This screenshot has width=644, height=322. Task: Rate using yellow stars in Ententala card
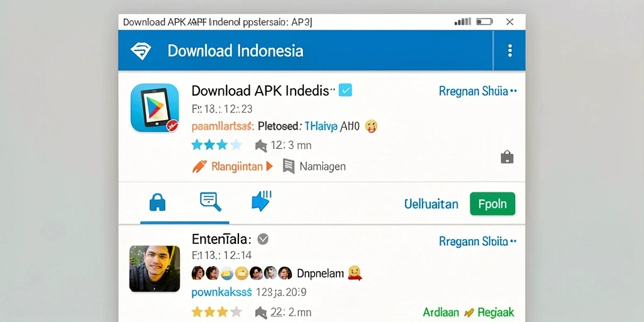pos(217,312)
